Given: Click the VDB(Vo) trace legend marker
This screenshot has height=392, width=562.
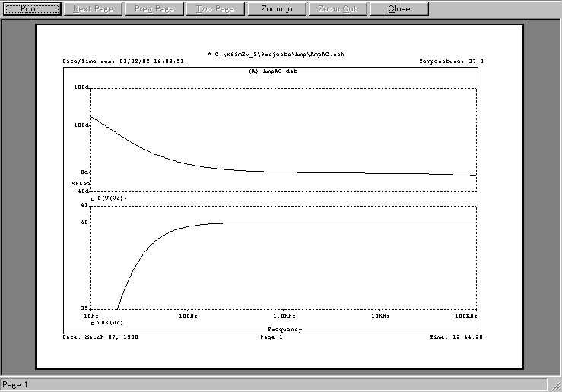Looking at the screenshot, I should 93,322.
